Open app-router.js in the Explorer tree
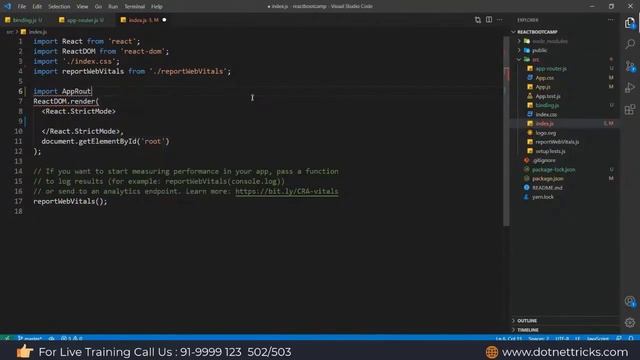Screen dimensions: 640x360 (551, 69)
